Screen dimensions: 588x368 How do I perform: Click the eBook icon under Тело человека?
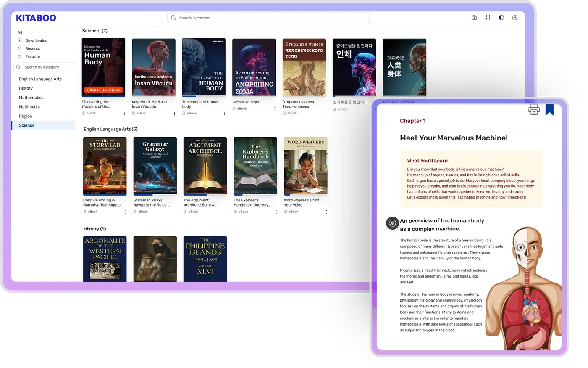click(x=284, y=113)
